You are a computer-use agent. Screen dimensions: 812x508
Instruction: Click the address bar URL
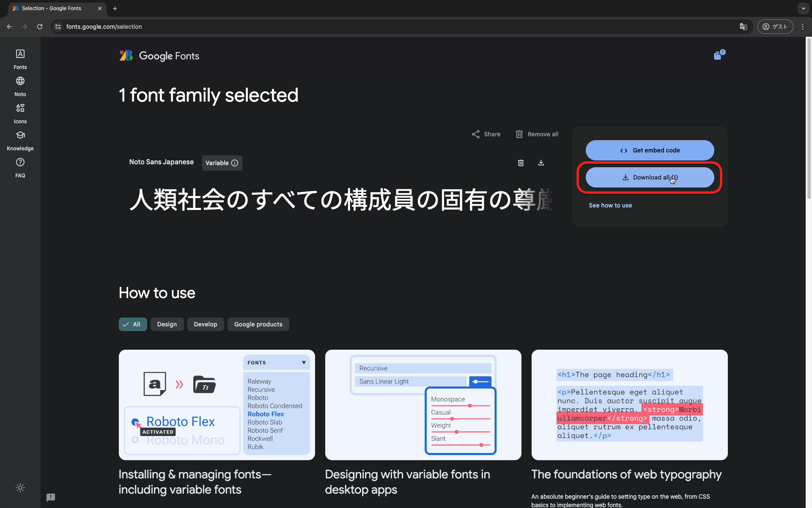click(104, 27)
